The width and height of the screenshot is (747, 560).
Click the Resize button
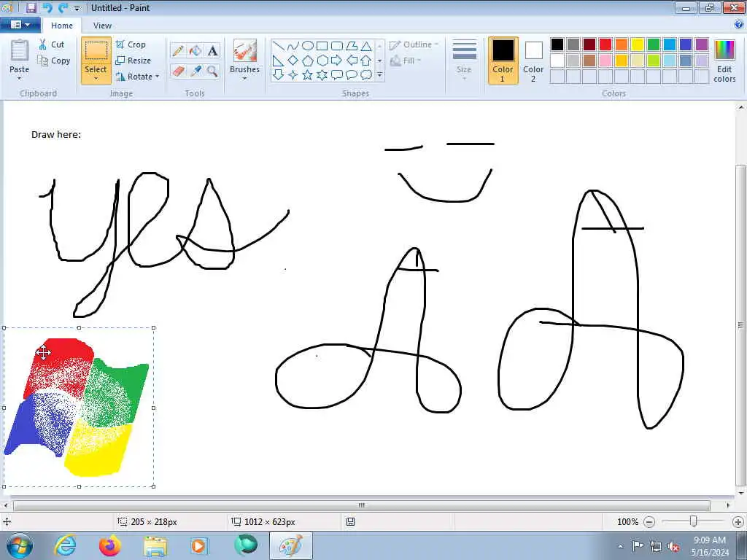[x=133, y=61]
